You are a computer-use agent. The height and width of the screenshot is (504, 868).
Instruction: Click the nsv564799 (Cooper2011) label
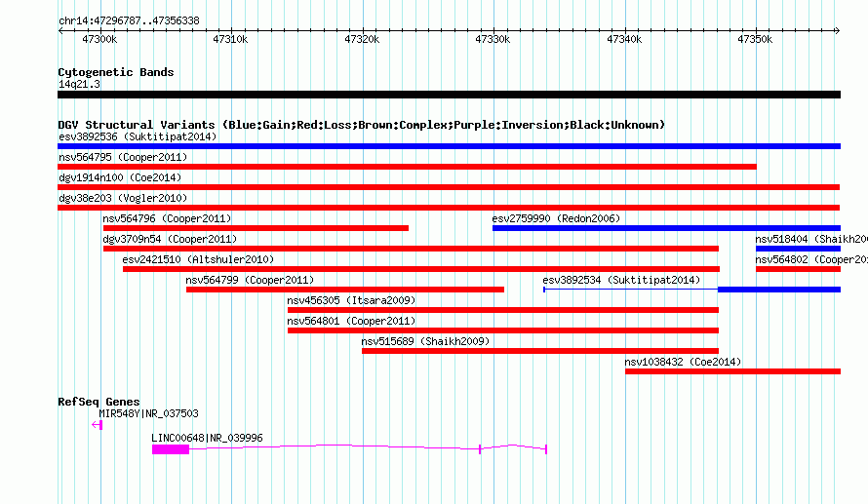(x=250, y=280)
